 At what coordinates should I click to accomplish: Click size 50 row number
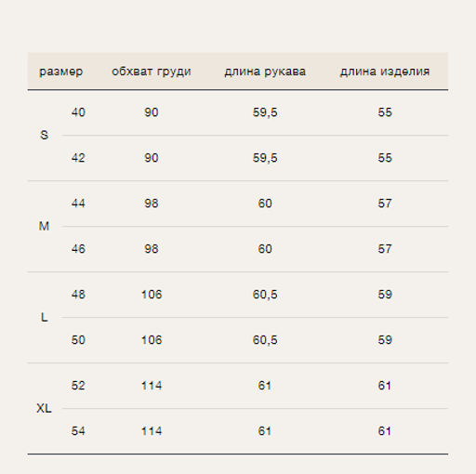pos(78,340)
